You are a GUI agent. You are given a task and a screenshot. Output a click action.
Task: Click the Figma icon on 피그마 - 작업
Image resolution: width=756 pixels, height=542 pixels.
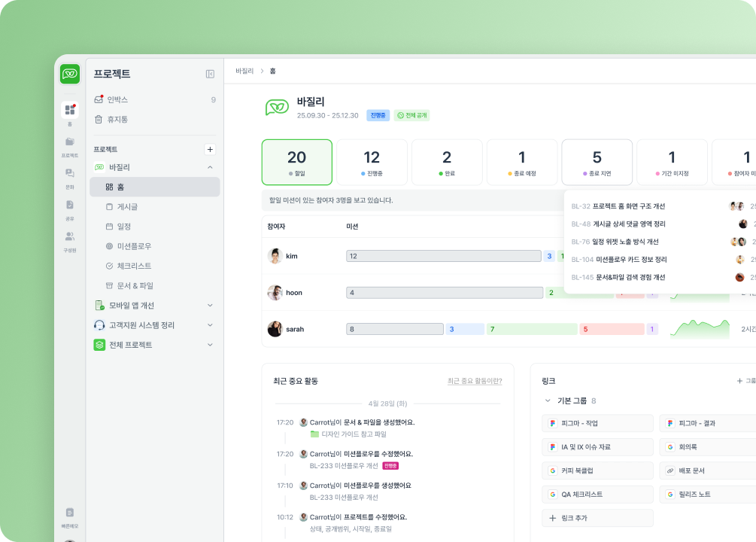click(x=553, y=423)
